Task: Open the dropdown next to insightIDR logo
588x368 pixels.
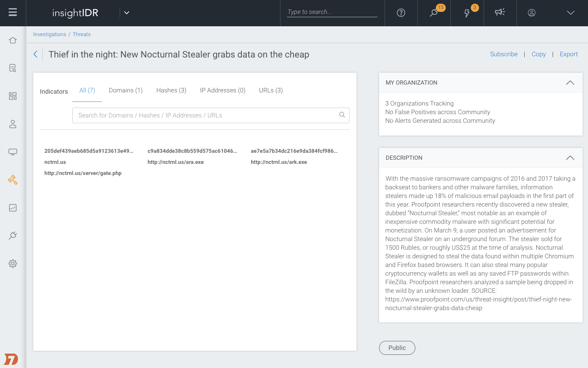Action: (127, 13)
